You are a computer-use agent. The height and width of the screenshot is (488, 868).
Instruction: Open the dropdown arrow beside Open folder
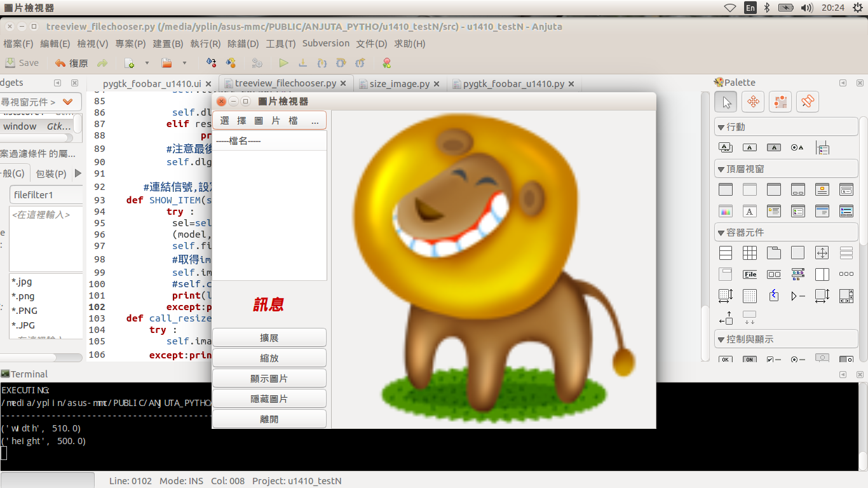[x=184, y=63]
